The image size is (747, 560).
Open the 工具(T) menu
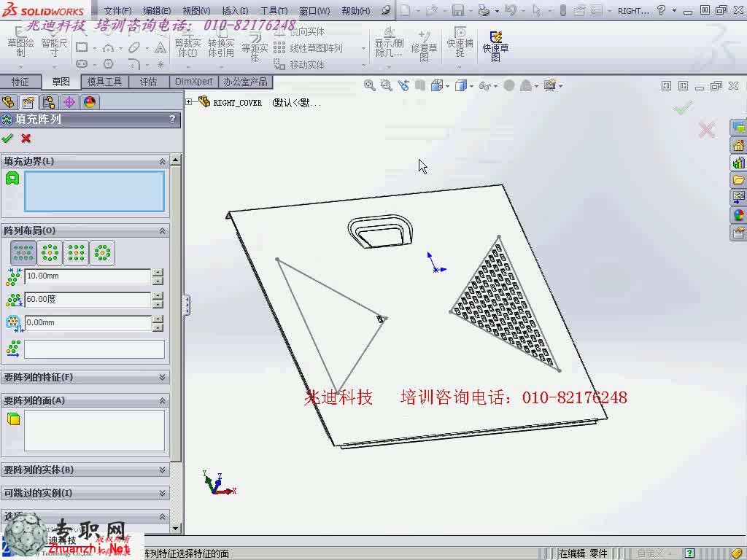pos(274,10)
